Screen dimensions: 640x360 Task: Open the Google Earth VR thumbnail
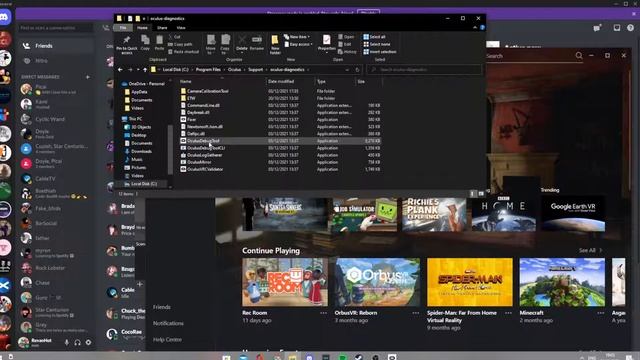tap(573, 214)
